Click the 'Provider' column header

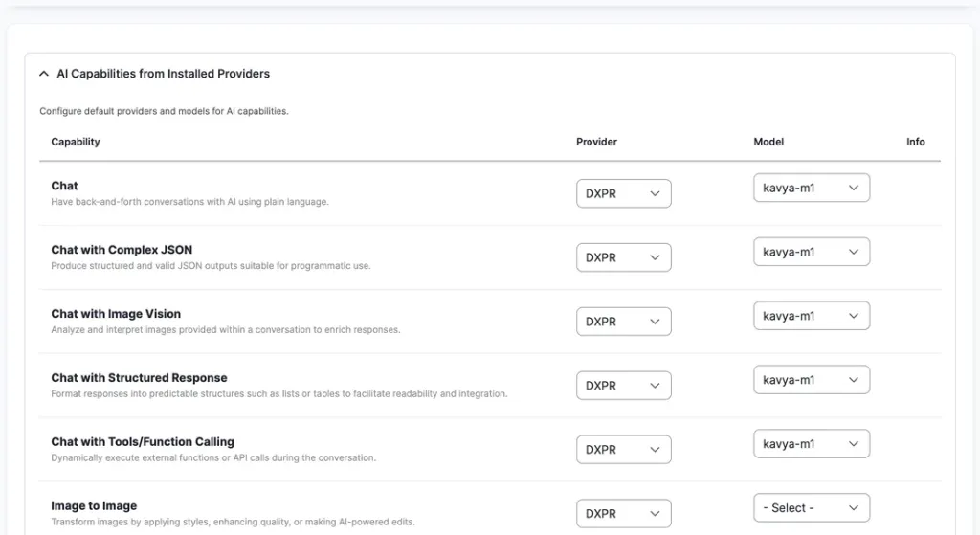596,142
